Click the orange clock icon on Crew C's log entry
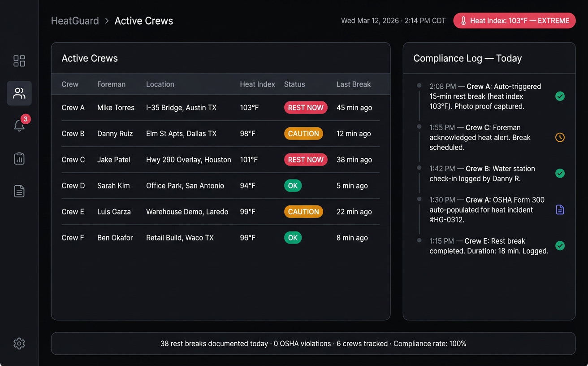Viewport: 588px width, 366px height. [x=560, y=137]
